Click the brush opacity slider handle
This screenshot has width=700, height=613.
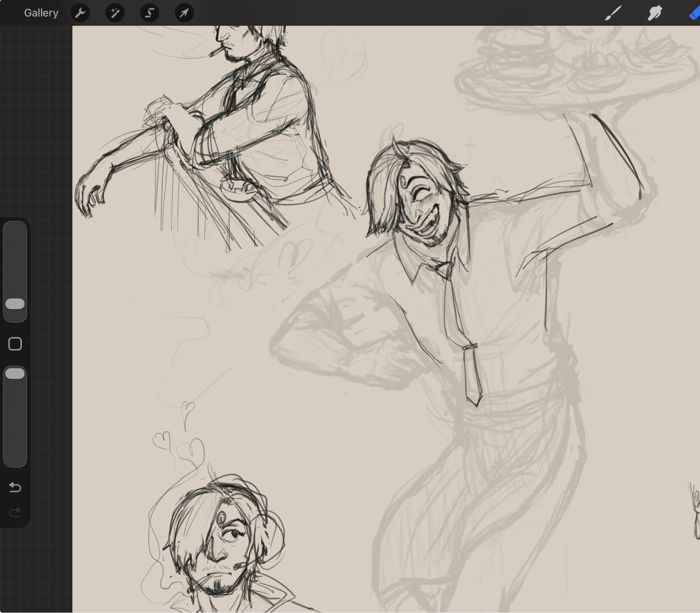[15, 374]
